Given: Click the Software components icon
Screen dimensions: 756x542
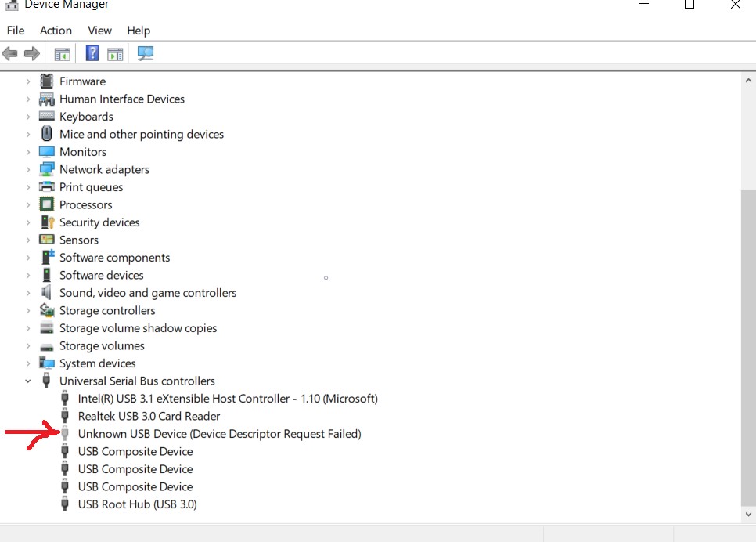Looking at the screenshot, I should tap(48, 257).
